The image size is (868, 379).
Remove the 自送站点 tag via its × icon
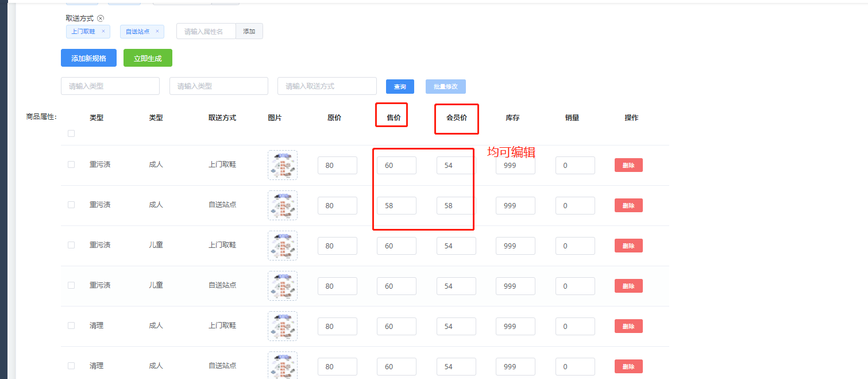click(157, 32)
